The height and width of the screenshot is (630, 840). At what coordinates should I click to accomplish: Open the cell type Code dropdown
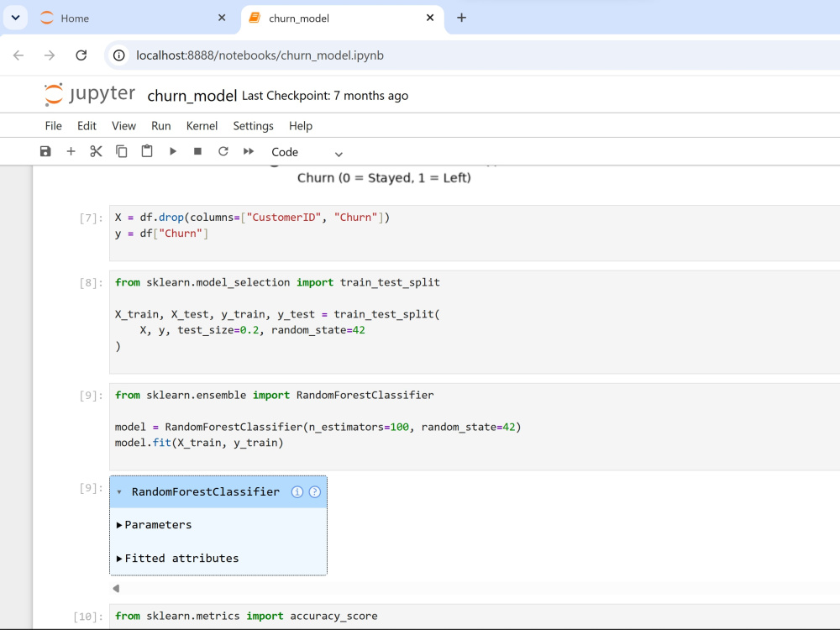(307, 152)
